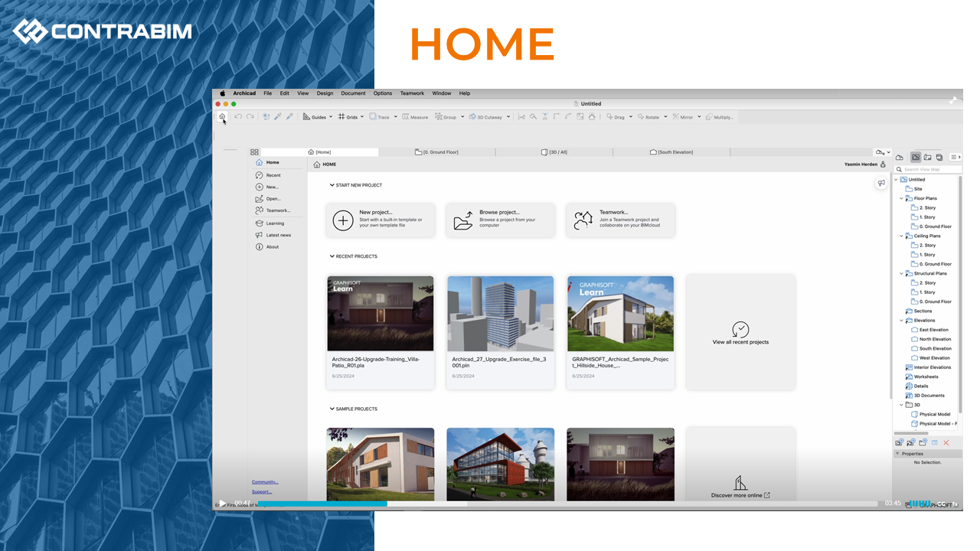980x551 pixels.
Task: Select the Multiply tool
Action: (x=719, y=117)
